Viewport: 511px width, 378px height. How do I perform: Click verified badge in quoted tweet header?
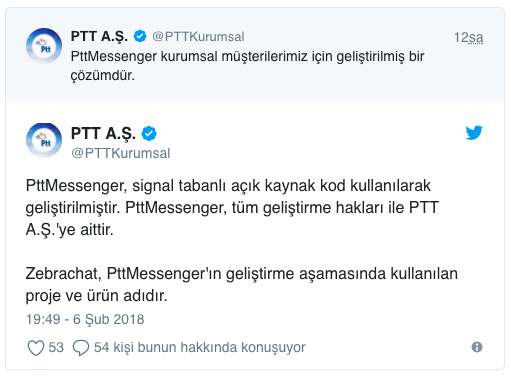140,36
